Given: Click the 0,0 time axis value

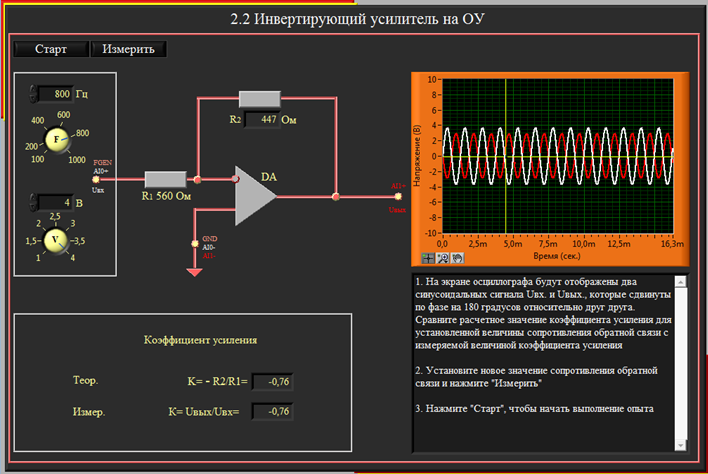Looking at the screenshot, I should [442, 244].
